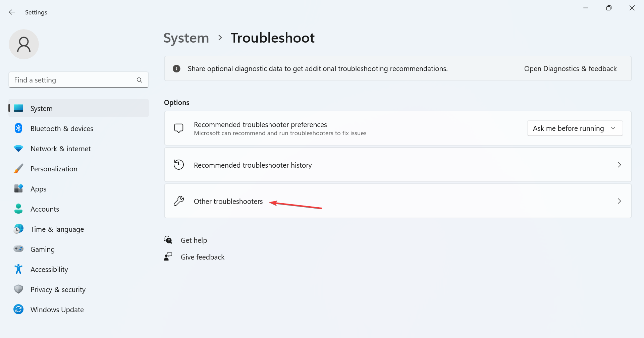This screenshot has width=644, height=338.
Task: Click the history clock icon
Action: [179, 165]
